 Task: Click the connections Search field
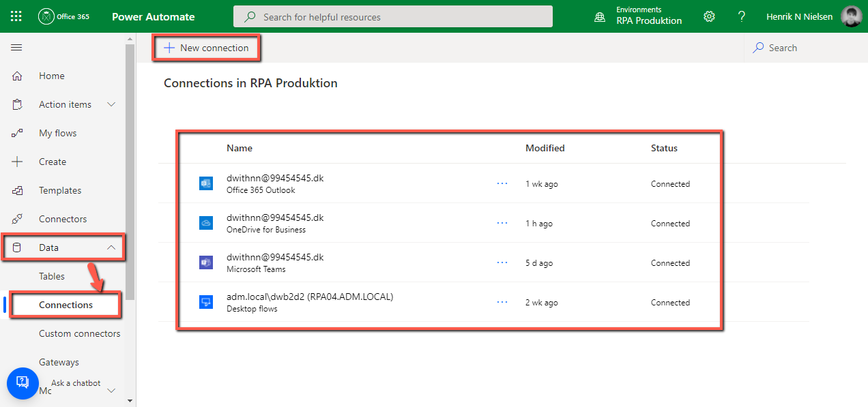pos(805,48)
